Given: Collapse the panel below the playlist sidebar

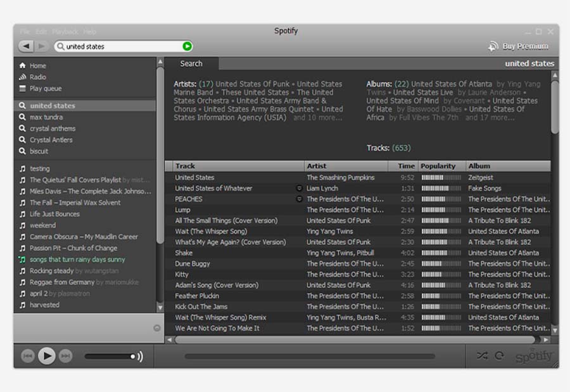Looking at the screenshot, I should coord(156,328).
